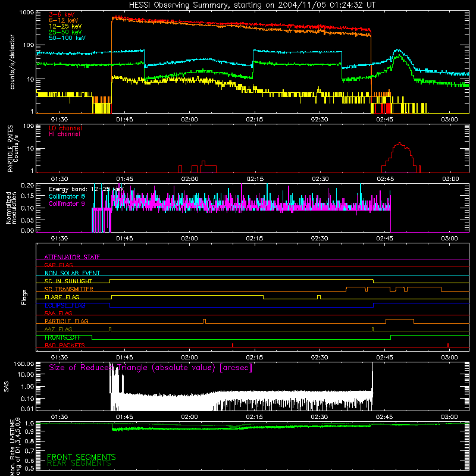Viewport: 476px width, 476px height.
Task: Select the SC_IN_SUNLIGHT flag label
Action: coord(68,281)
